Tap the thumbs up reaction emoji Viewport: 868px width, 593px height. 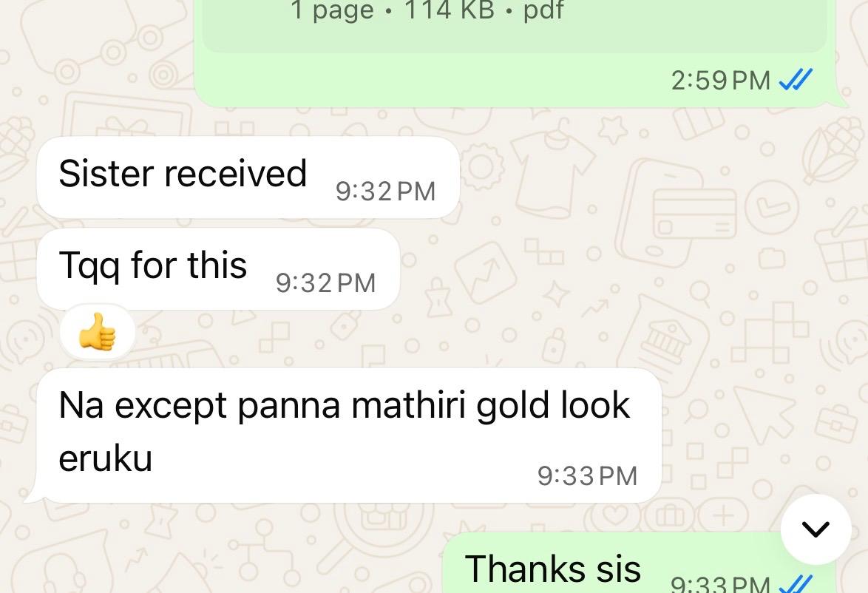(98, 332)
